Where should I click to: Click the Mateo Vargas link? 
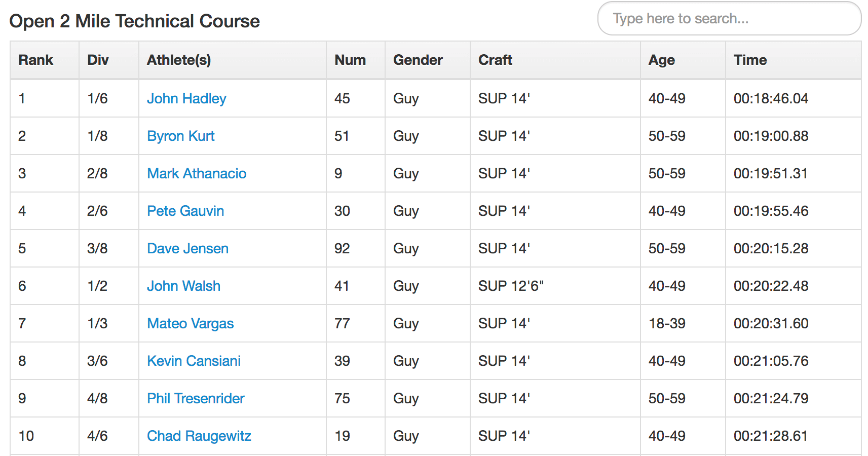191,323
